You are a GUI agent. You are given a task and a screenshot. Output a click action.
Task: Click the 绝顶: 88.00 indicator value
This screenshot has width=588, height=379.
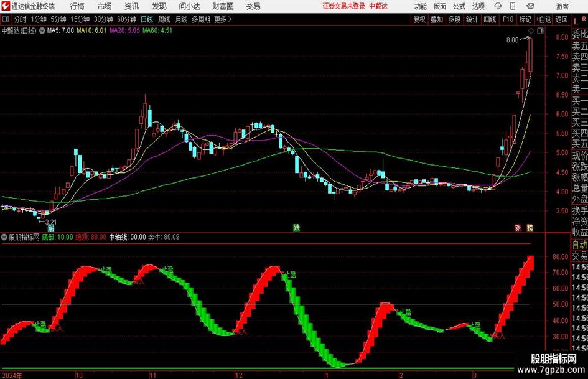click(91, 237)
